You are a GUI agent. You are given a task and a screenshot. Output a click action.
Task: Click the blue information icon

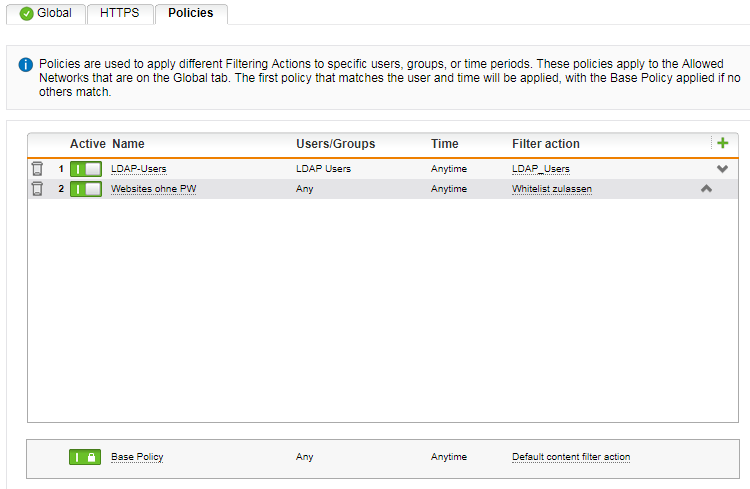[x=25, y=65]
